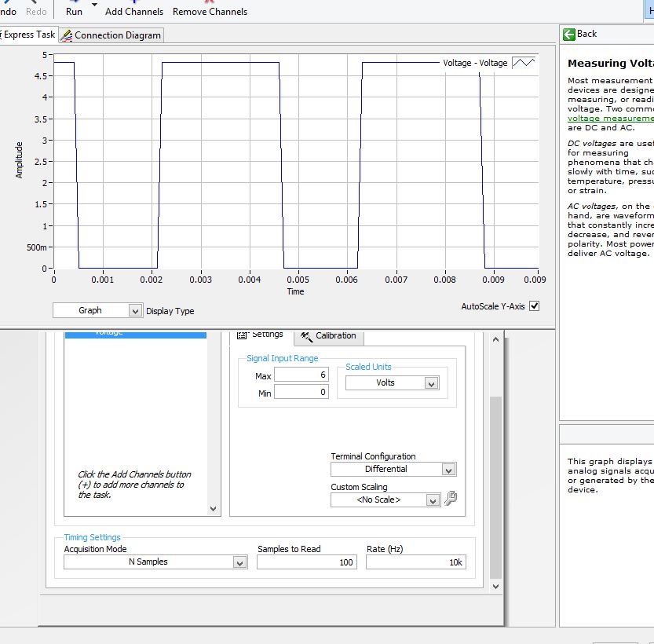This screenshot has width=654, height=644.
Task: Click the Voltage plot legend waveform icon
Action: [524, 63]
